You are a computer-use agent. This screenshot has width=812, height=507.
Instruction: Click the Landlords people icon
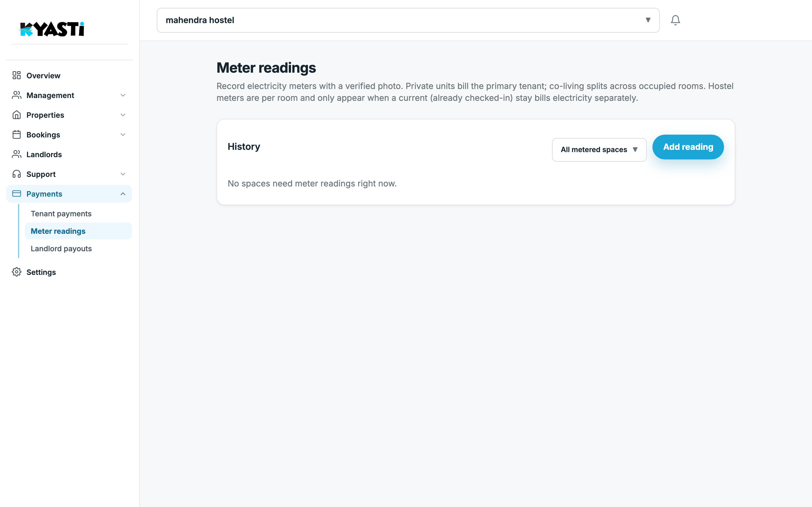tap(16, 154)
